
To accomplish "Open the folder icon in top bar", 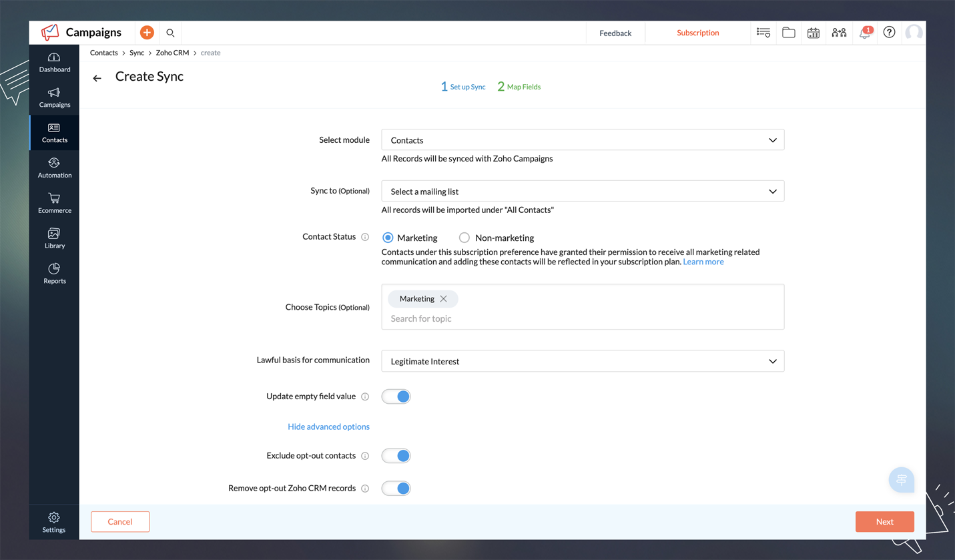I will tap(788, 33).
